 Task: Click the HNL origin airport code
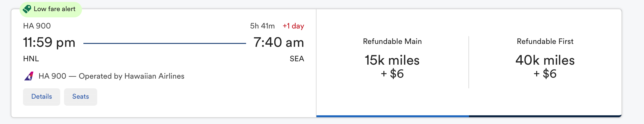31,59
